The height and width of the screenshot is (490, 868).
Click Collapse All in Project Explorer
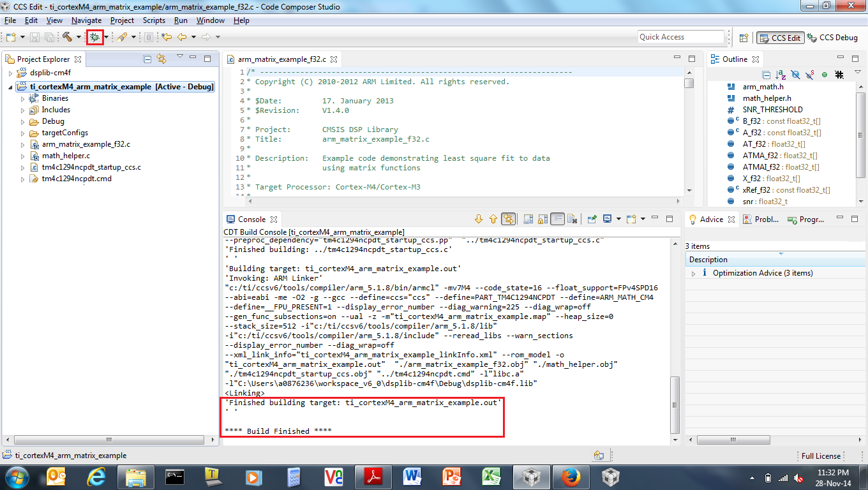[147, 59]
